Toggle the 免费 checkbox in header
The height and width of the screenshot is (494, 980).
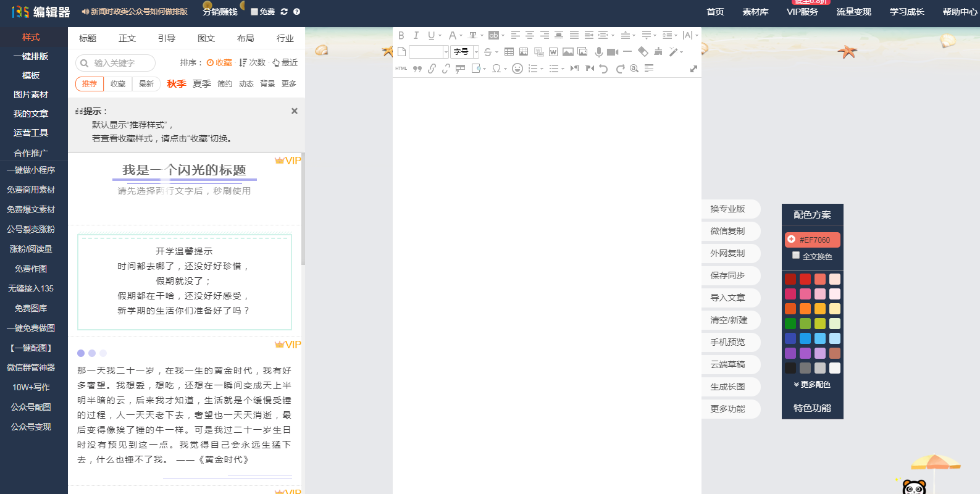[x=254, y=12]
